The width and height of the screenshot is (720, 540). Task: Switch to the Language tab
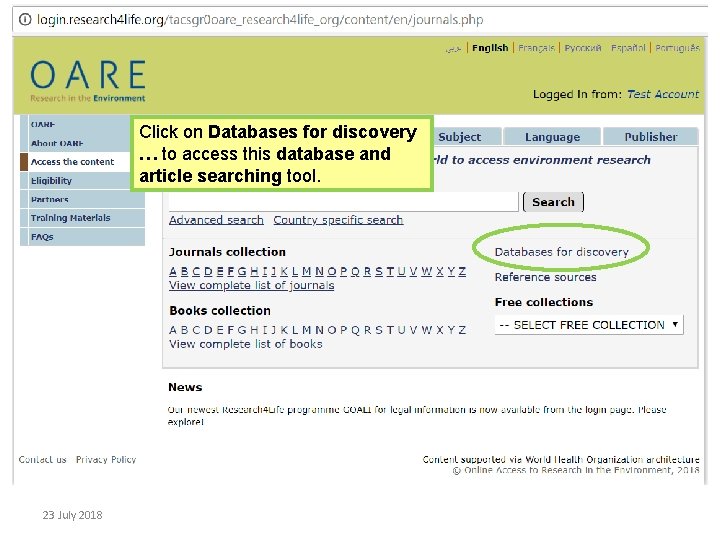pos(552,137)
